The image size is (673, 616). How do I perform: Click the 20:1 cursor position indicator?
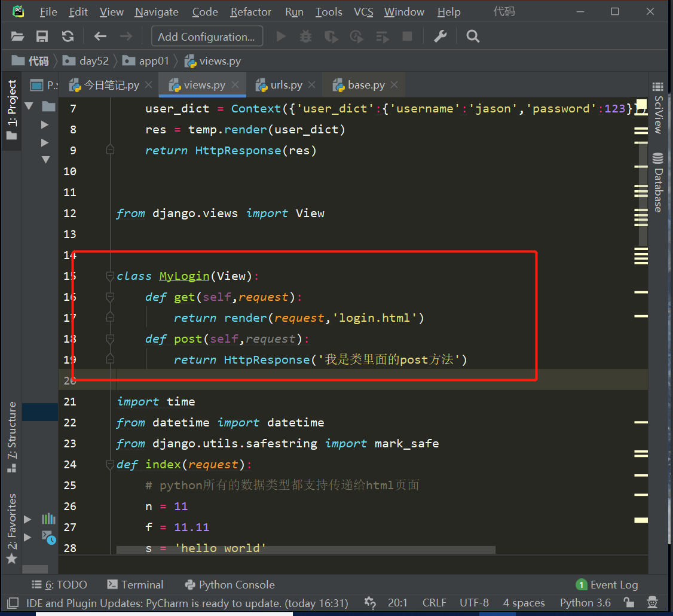coord(397,603)
